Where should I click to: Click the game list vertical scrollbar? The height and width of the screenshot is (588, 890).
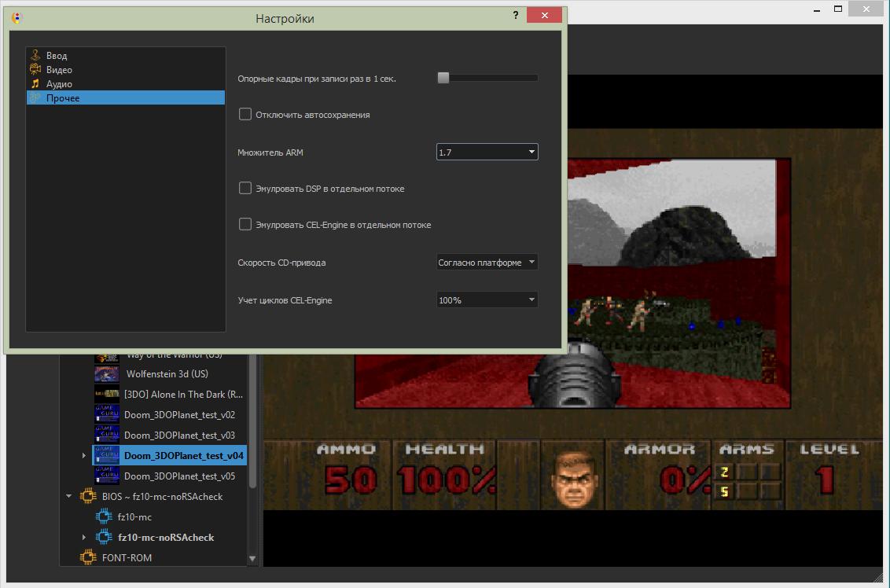(252, 420)
